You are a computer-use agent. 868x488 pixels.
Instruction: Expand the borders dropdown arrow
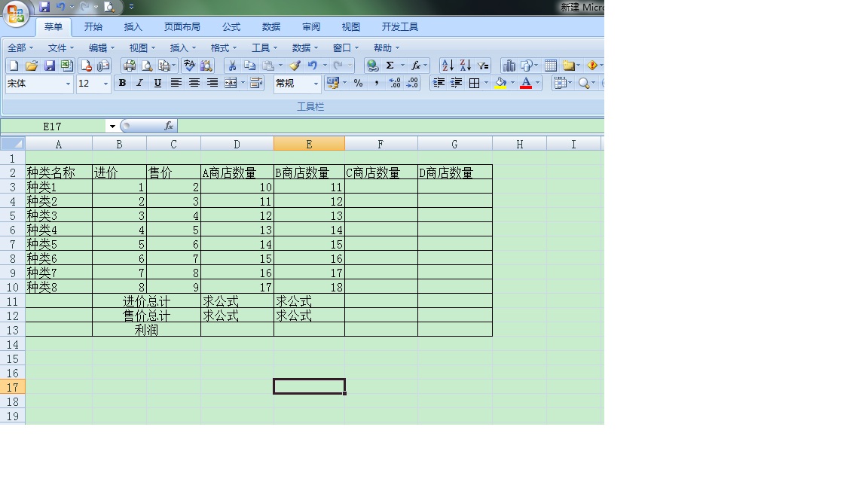(x=487, y=83)
